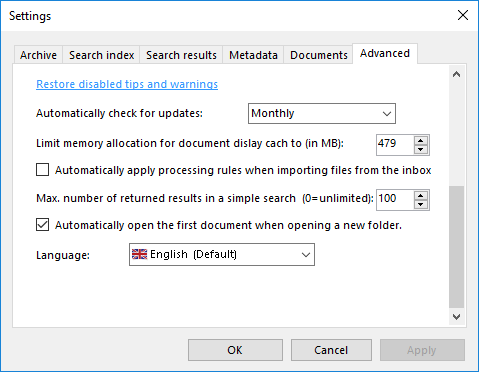Expand the Language dropdown
This screenshot has height=372, width=479.
pos(222,254)
